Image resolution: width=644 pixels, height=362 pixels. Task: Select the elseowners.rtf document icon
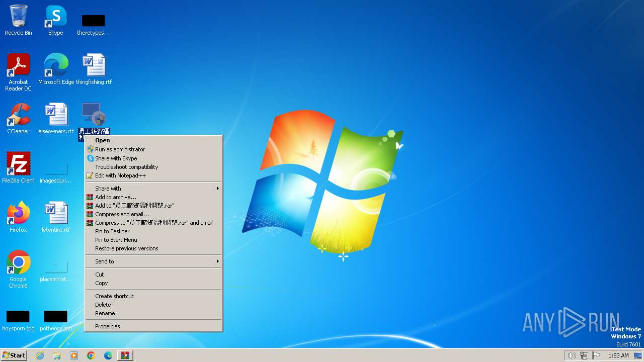click(56, 118)
